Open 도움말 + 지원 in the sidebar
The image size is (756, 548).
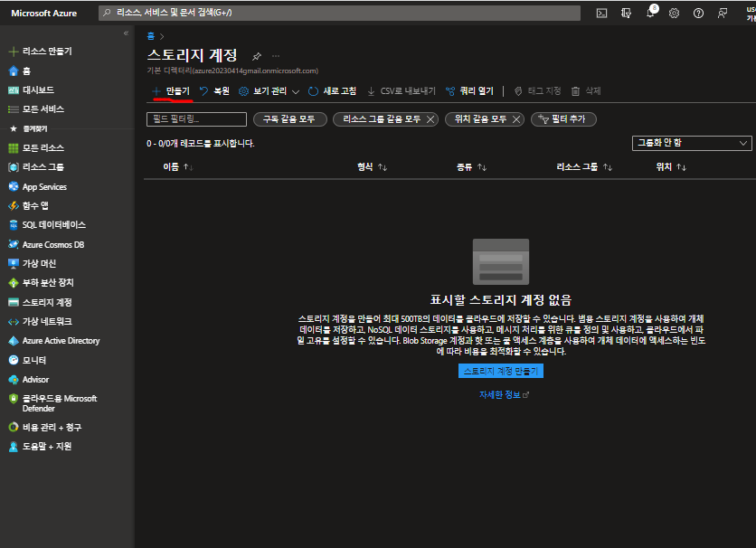[40, 447]
